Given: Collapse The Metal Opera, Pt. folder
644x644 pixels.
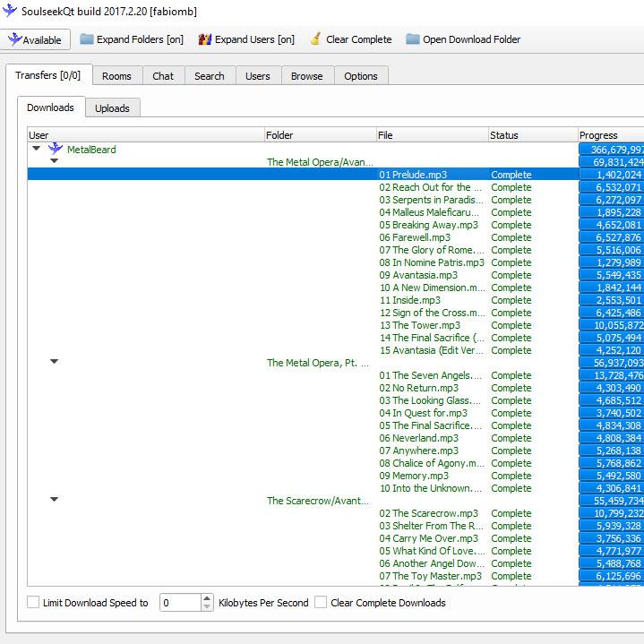Looking at the screenshot, I should pos(55,362).
